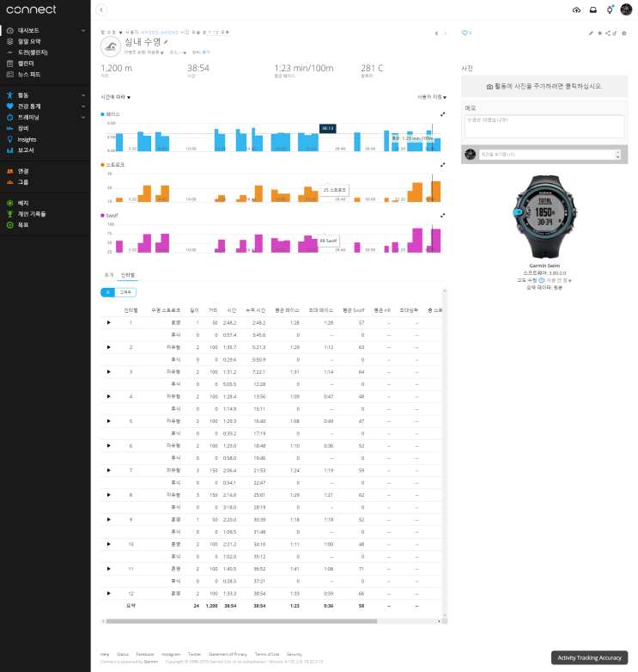Screen dimensions: 638x672
Task: Open the Help footer link
Action: [x=105, y=655]
